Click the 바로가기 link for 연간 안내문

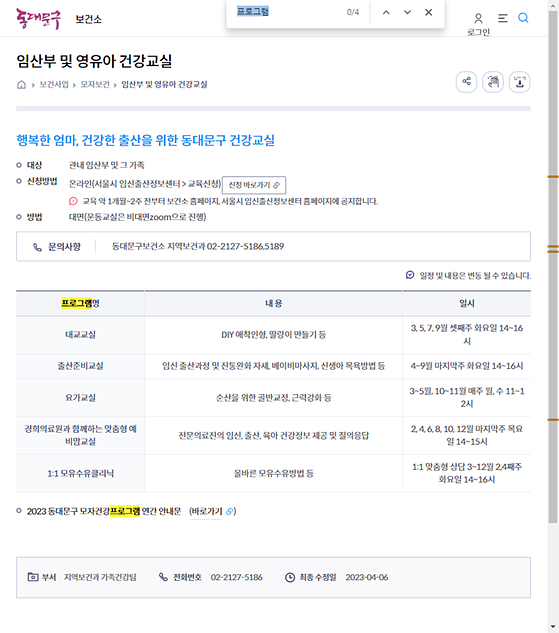point(206,511)
